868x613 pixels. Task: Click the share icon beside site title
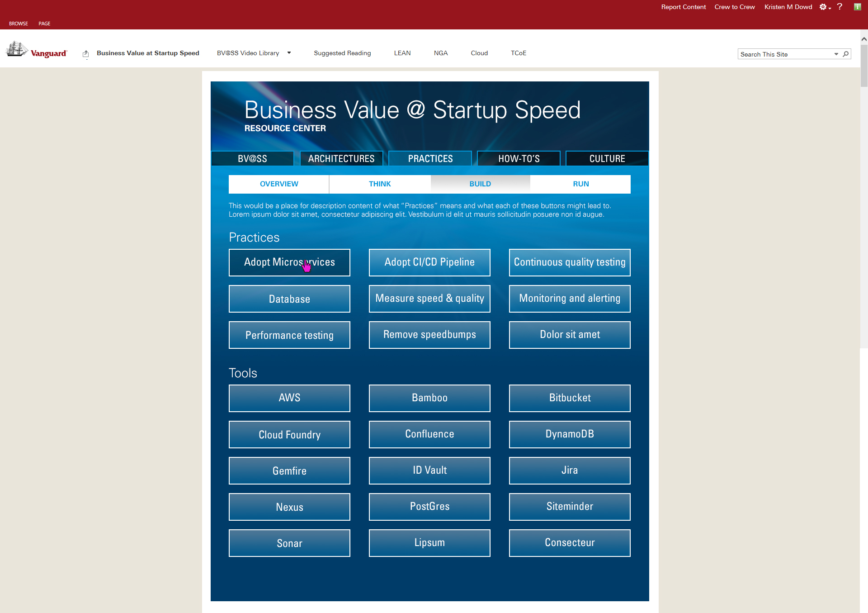click(x=86, y=54)
